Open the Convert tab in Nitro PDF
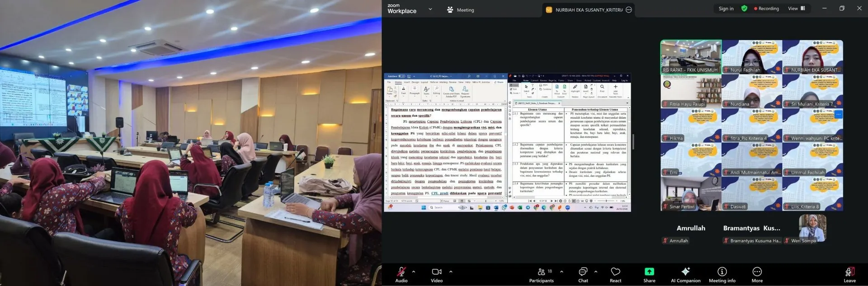The image size is (868, 286). 535,80
